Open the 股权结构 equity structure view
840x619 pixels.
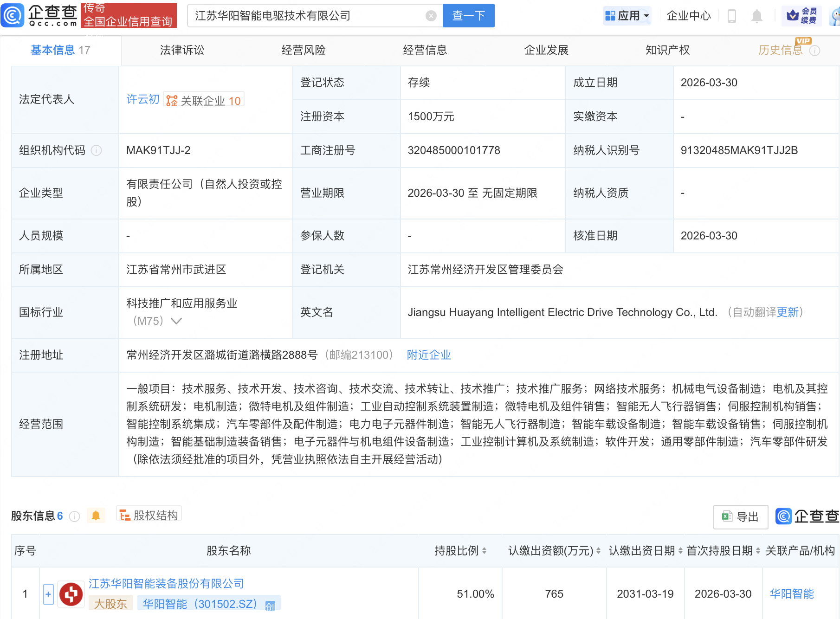tap(149, 515)
